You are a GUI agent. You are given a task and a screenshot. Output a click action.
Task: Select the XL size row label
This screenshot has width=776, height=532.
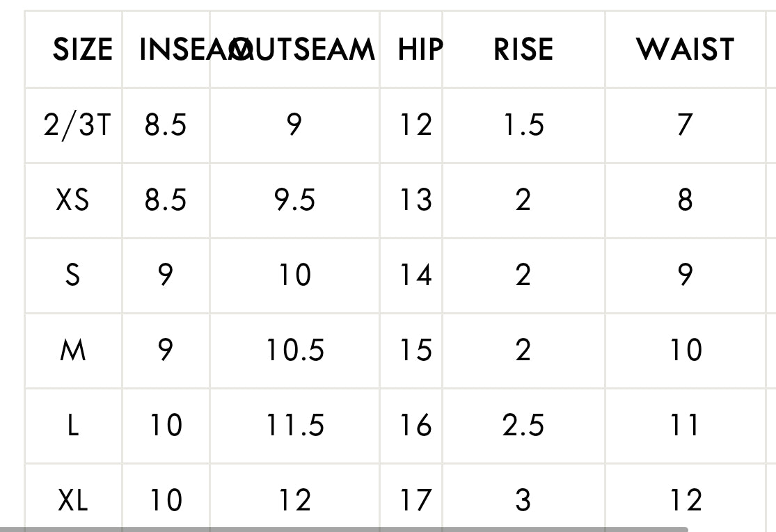[x=72, y=500]
